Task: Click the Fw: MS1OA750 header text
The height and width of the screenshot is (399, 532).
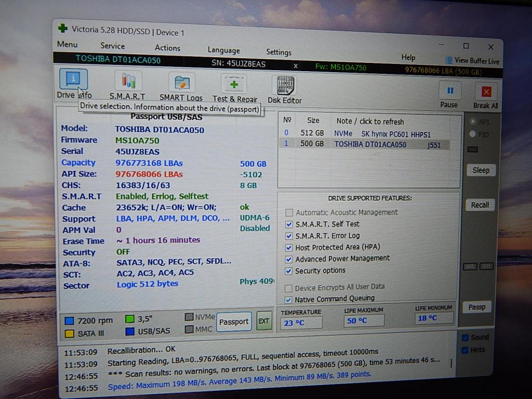Action: 341,67
